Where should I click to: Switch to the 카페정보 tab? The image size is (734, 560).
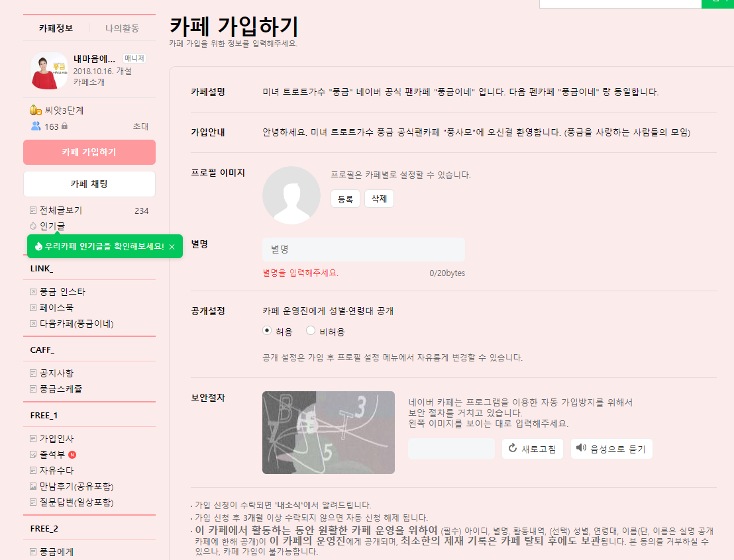pyautogui.click(x=56, y=28)
